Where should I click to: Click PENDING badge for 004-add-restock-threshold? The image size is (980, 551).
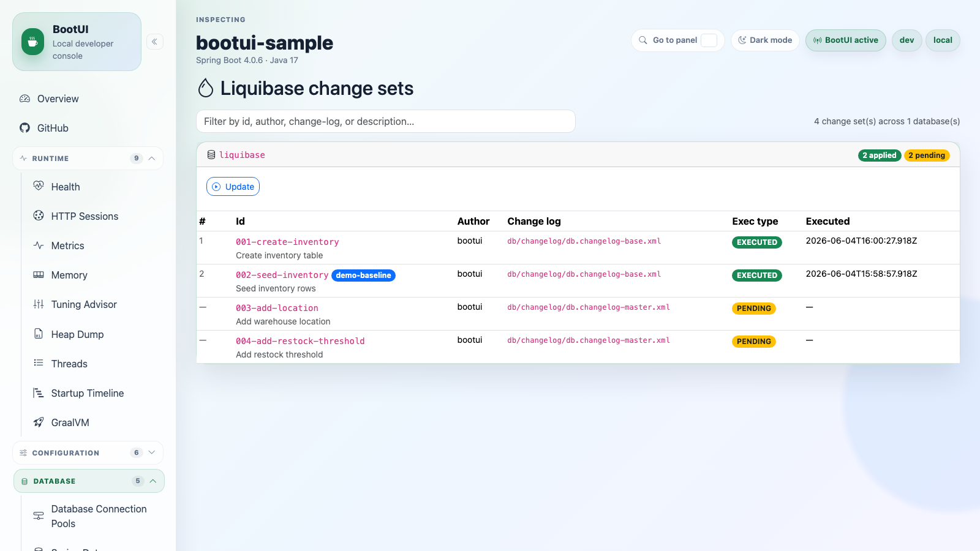coord(754,342)
